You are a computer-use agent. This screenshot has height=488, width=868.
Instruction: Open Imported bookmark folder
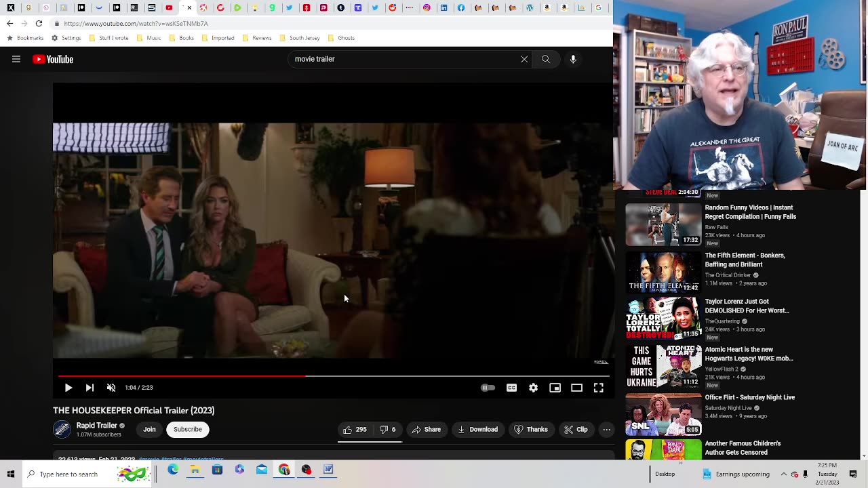(218, 38)
